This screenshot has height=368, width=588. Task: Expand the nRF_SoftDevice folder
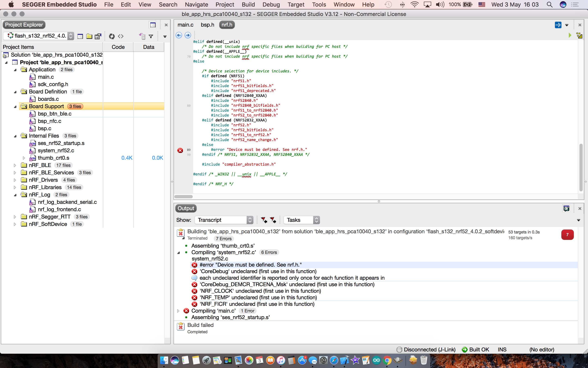(x=15, y=224)
